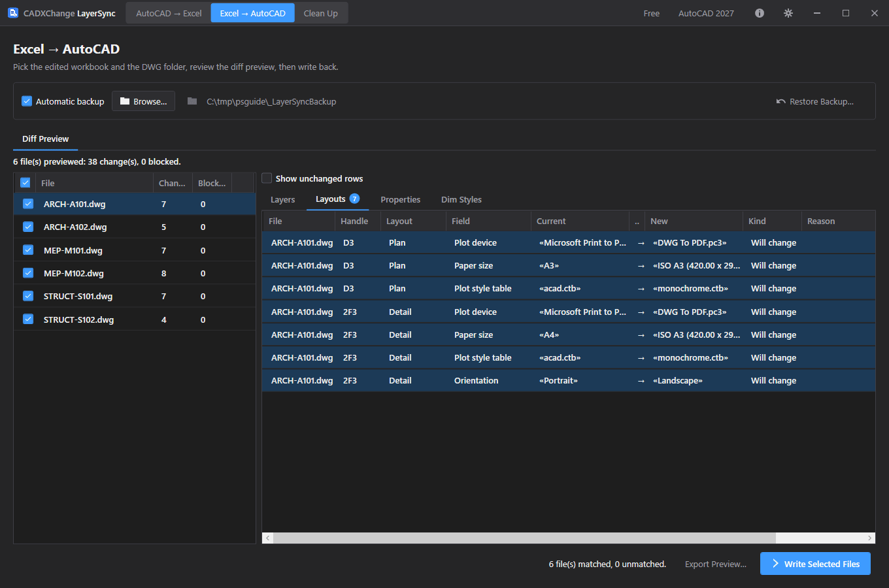The image size is (889, 588).
Task: Select the MEP-M102.dwg row name
Action: pos(74,273)
